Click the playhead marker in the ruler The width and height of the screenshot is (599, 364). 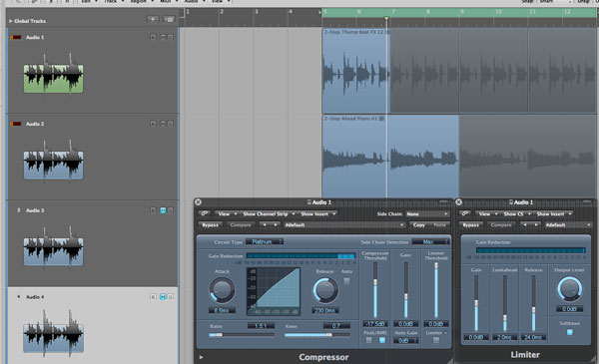coord(386,18)
